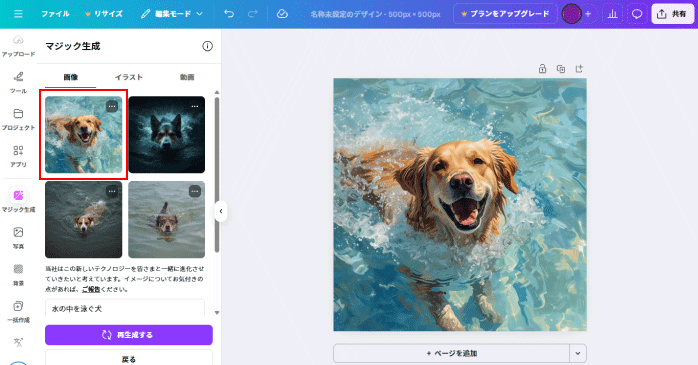This screenshot has width=698, height=365.
Task: Select the dog in grey water thumbnail
Action: click(x=166, y=219)
